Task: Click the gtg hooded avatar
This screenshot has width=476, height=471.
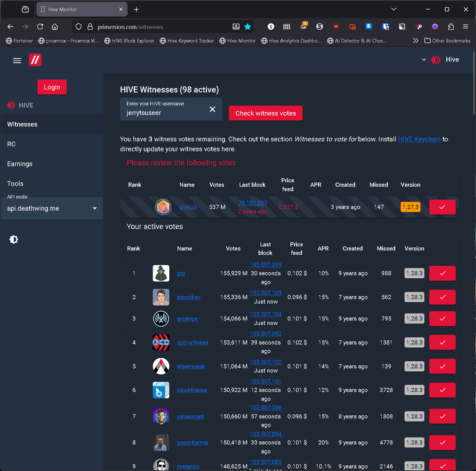Action: click(161, 273)
